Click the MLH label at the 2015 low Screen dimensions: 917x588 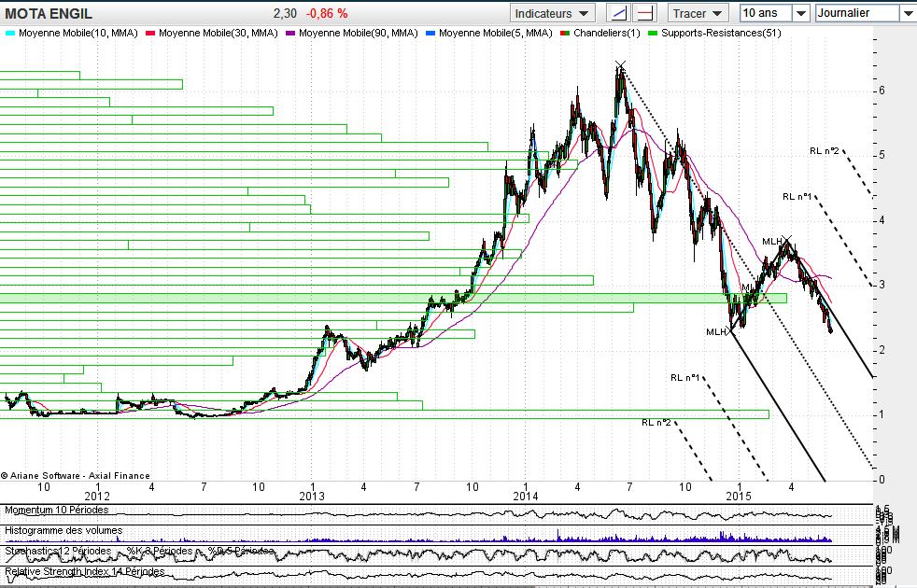tap(716, 332)
